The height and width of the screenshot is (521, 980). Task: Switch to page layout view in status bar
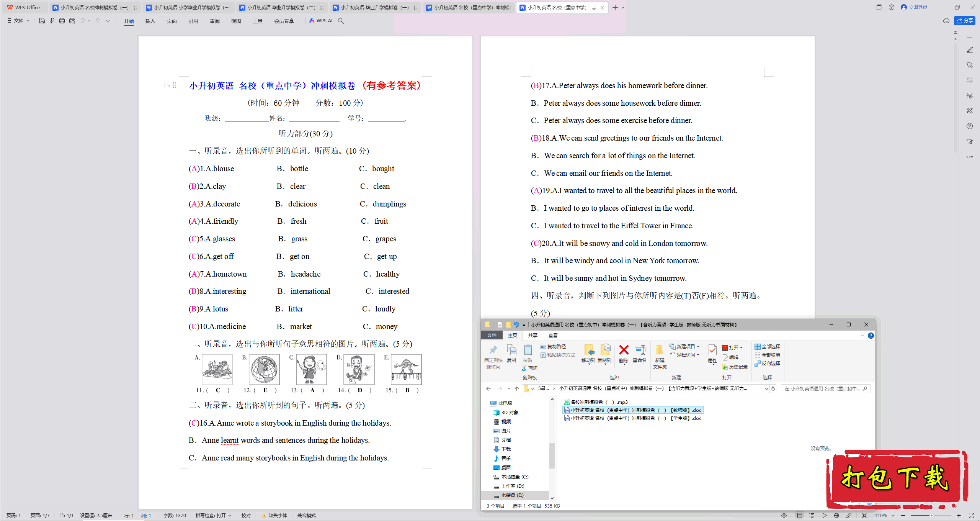800,515
